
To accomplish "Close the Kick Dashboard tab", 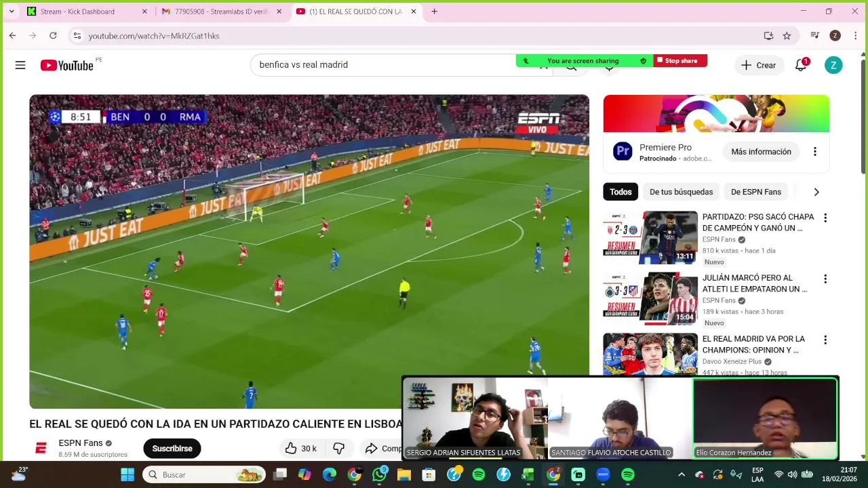I will [144, 12].
